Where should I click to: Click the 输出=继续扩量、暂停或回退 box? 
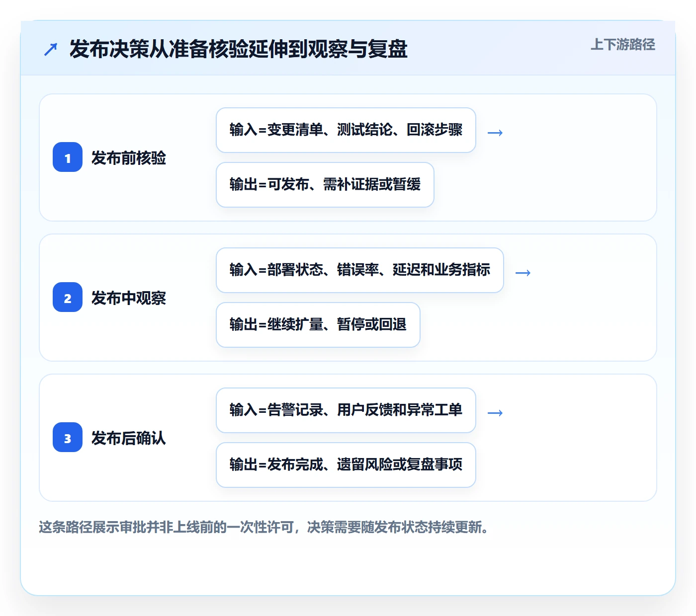tap(318, 325)
